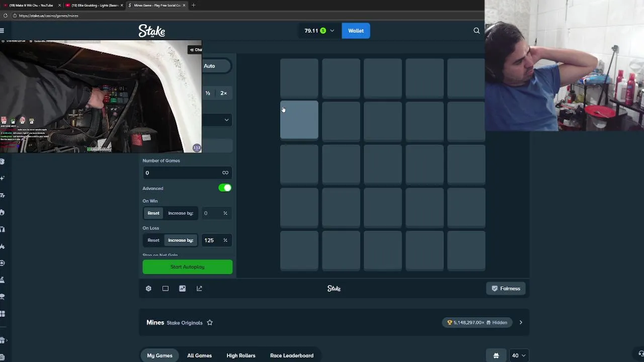Open the gift rewards sidebar icon

point(2,340)
